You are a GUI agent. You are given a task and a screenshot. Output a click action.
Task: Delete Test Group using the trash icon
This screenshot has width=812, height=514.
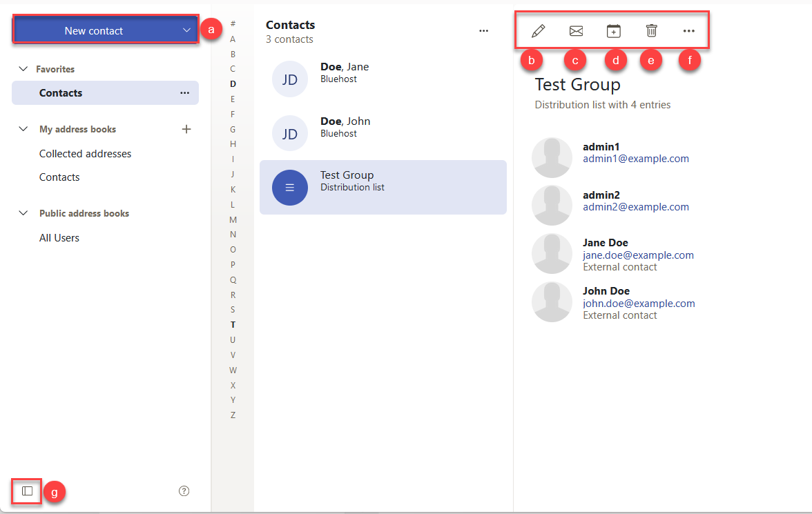click(650, 30)
